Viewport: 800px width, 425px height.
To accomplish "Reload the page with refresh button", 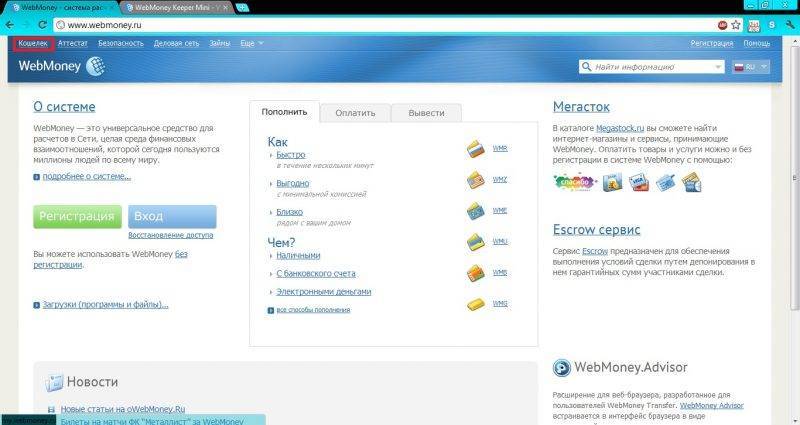I will click(42, 24).
